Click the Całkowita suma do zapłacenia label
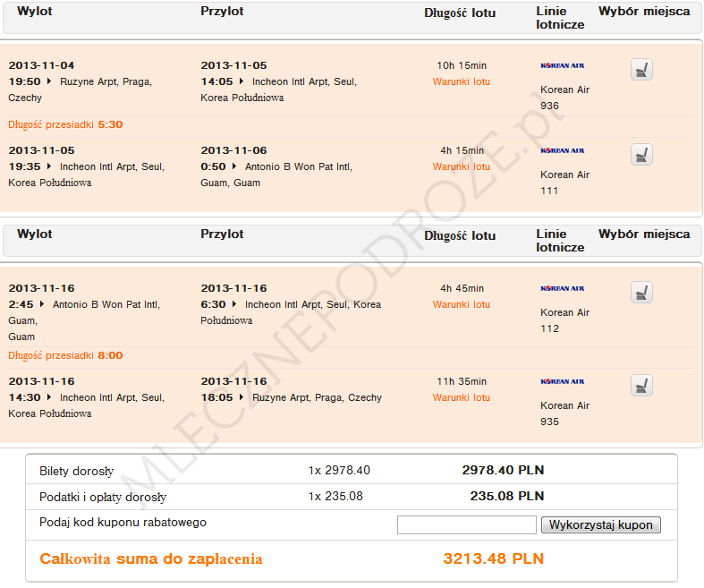 tap(151, 558)
